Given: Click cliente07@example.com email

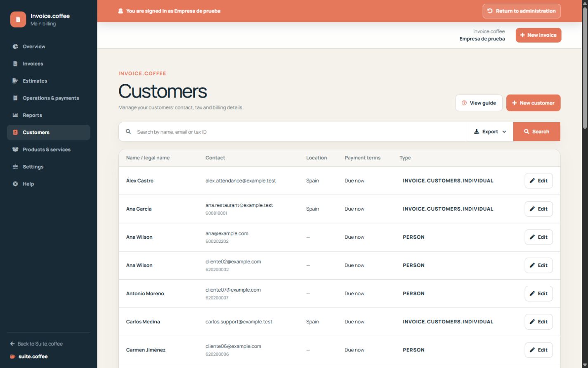Looking at the screenshot, I should click(233, 290).
